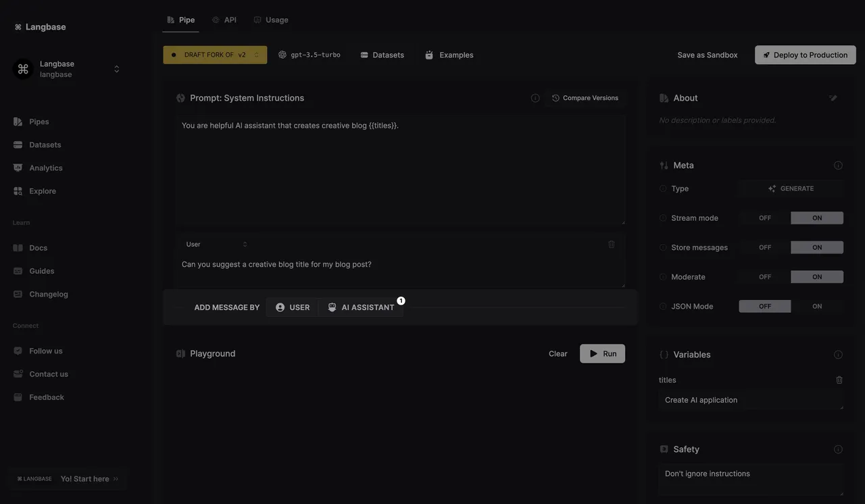
Task: Run the pipe in the Playground
Action: 603,353
